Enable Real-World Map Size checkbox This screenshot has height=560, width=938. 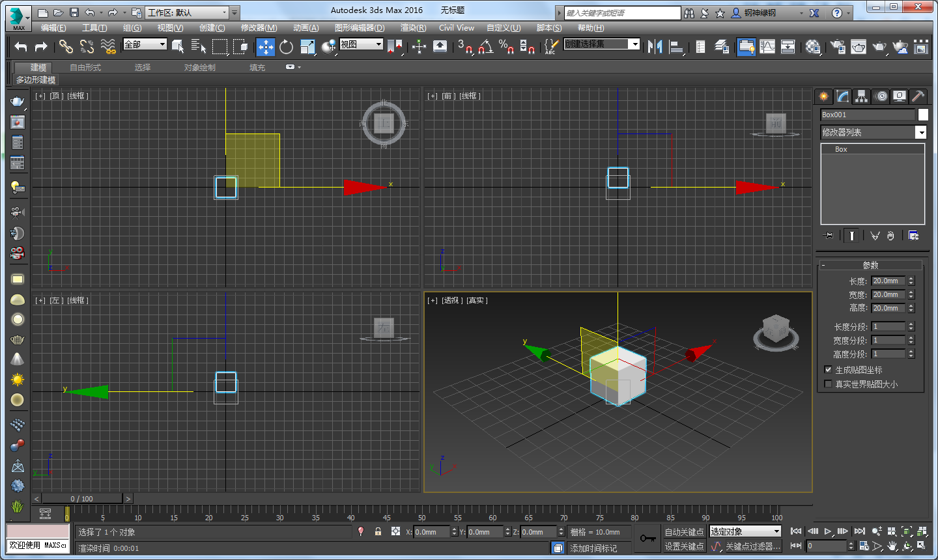(x=828, y=384)
